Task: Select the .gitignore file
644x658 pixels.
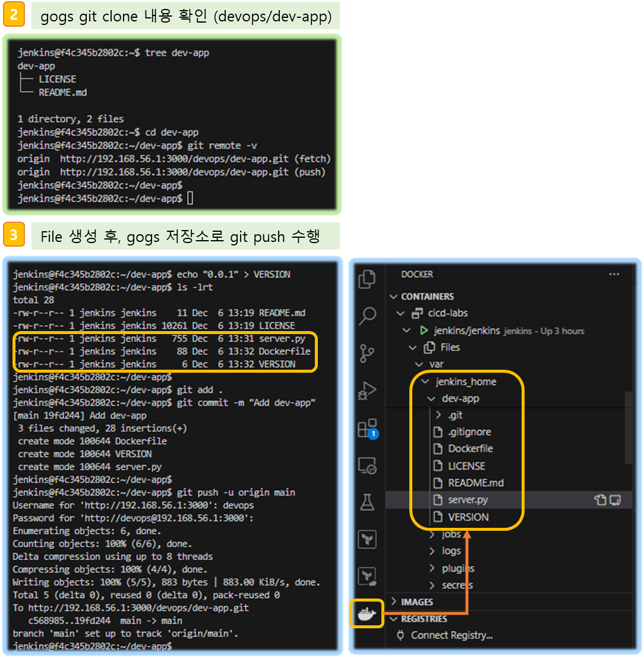Action: tap(469, 432)
